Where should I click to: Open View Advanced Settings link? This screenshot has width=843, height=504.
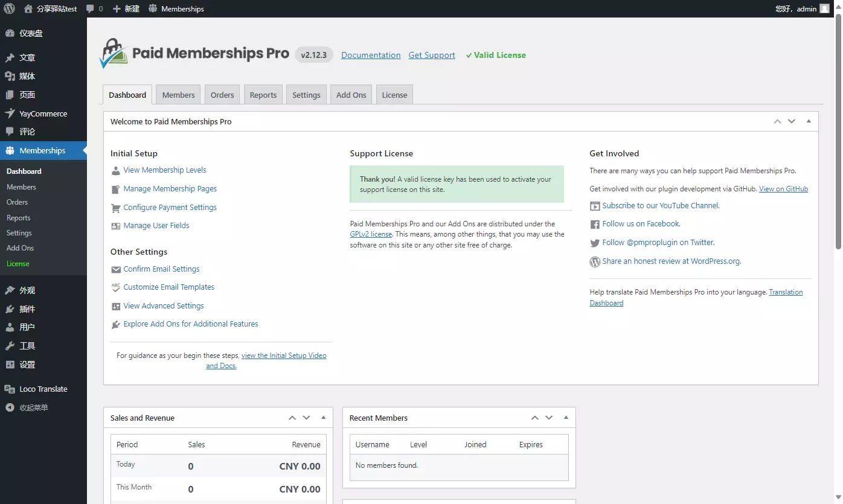(x=164, y=306)
